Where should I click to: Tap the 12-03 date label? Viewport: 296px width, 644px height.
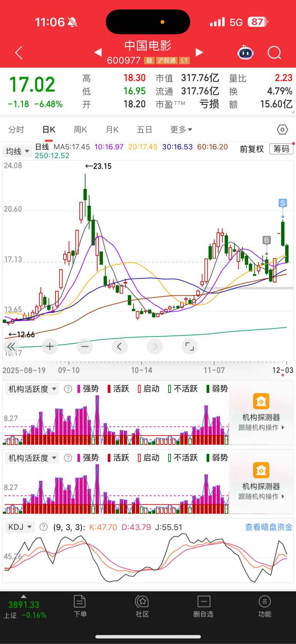coord(283,370)
